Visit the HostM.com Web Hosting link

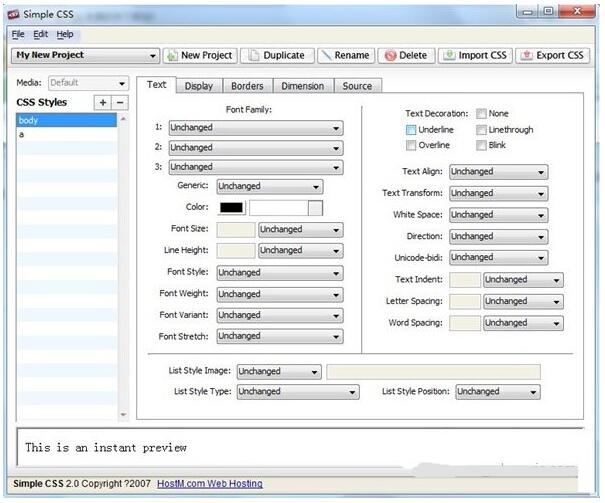[210, 484]
